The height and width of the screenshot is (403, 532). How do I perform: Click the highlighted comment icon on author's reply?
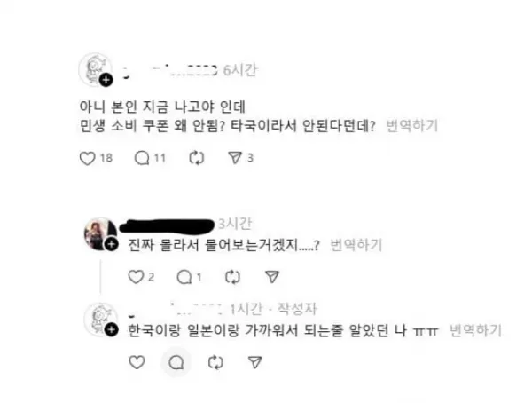tap(176, 362)
